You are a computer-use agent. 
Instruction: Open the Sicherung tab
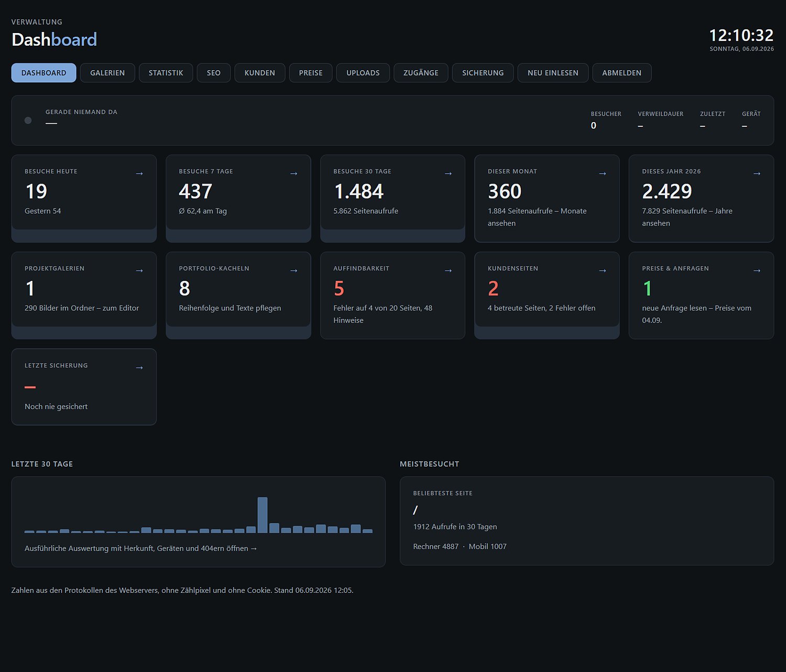point(483,73)
